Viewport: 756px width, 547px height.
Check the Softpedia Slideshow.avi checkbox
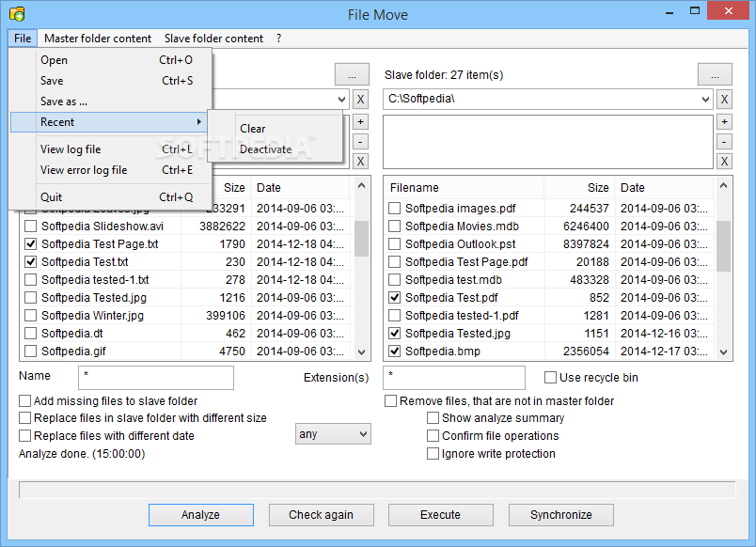30,226
